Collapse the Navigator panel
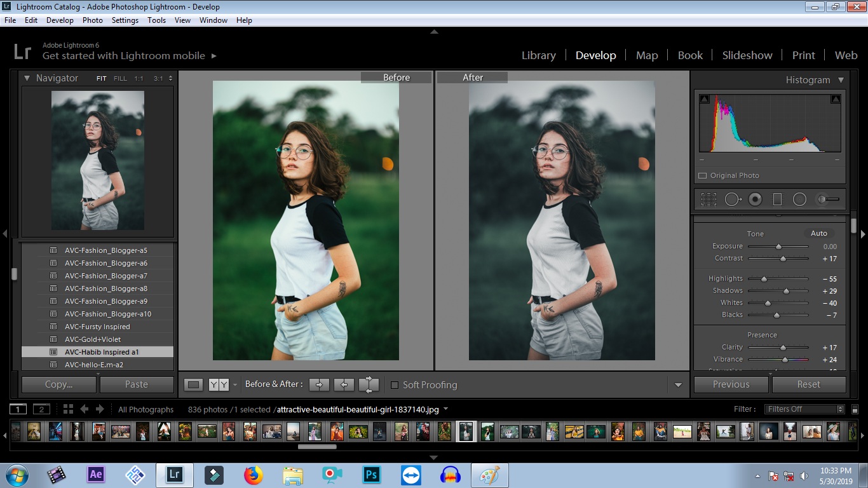 [27, 78]
